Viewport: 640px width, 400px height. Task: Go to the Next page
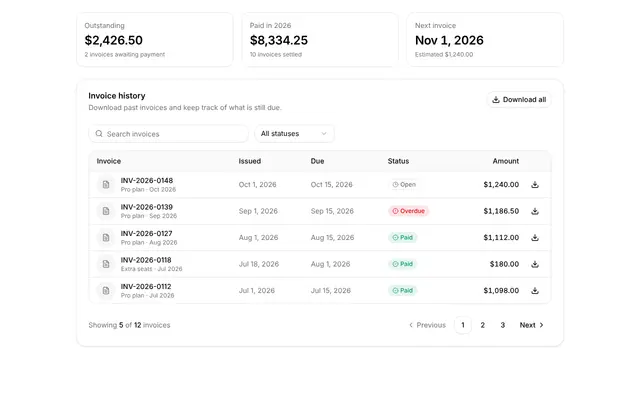[531, 325]
